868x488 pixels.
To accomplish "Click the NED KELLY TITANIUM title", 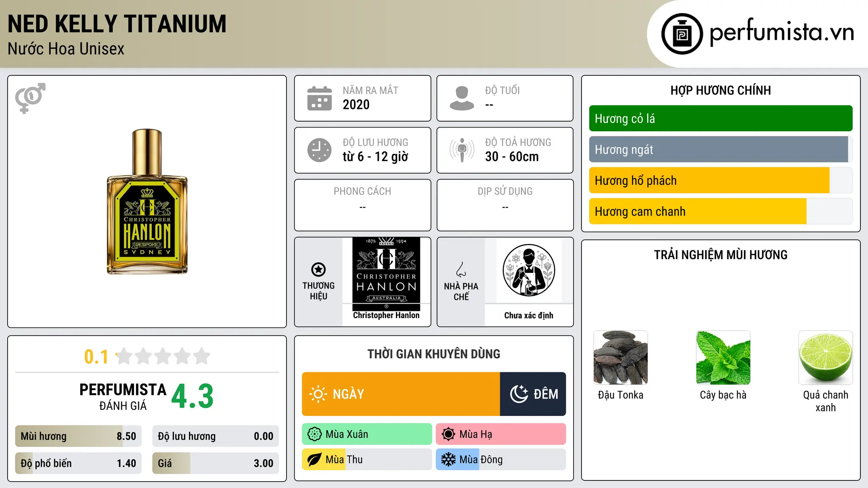I will [117, 24].
